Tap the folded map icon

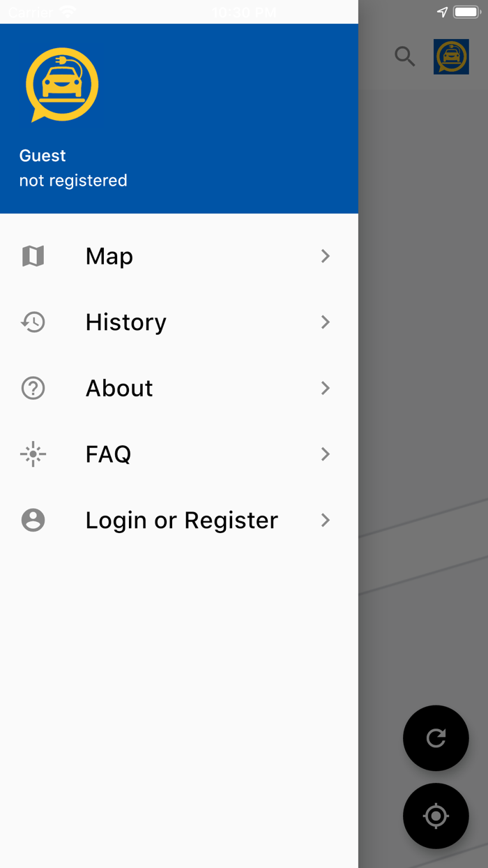pos(33,256)
